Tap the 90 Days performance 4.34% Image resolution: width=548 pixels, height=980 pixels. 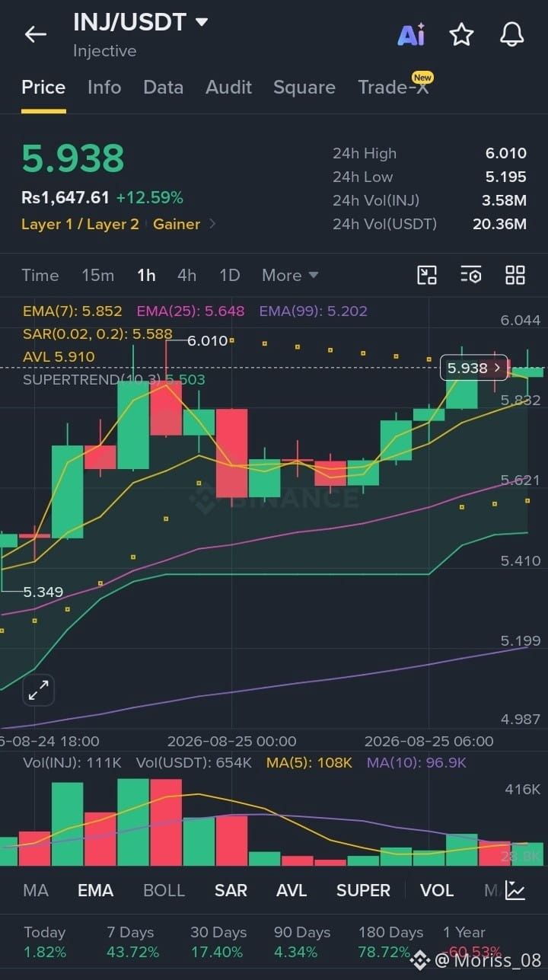pos(295,952)
